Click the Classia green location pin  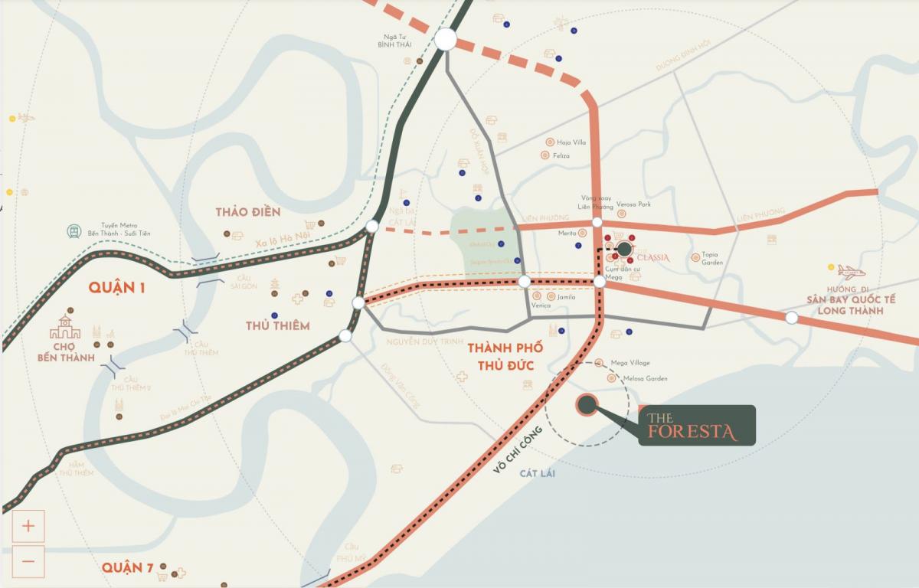coord(624,249)
